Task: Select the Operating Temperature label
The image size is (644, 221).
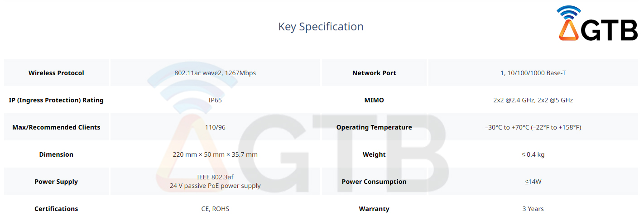Action: click(374, 127)
